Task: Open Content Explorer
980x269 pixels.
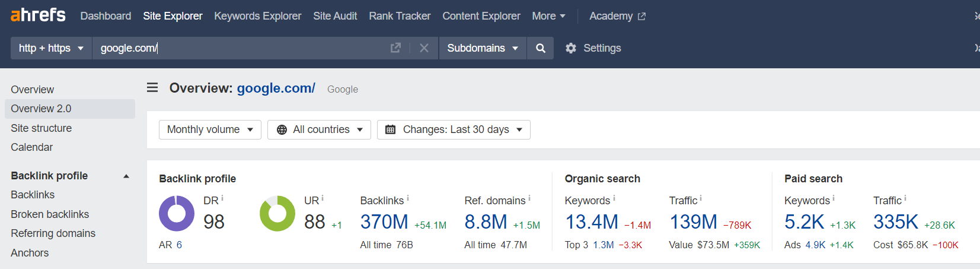Action: (481, 16)
